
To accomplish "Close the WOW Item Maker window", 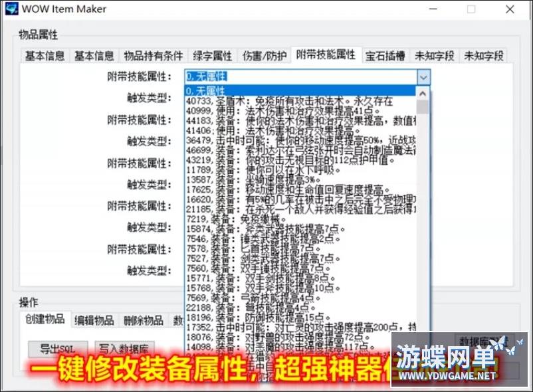I will [x=510, y=9].
